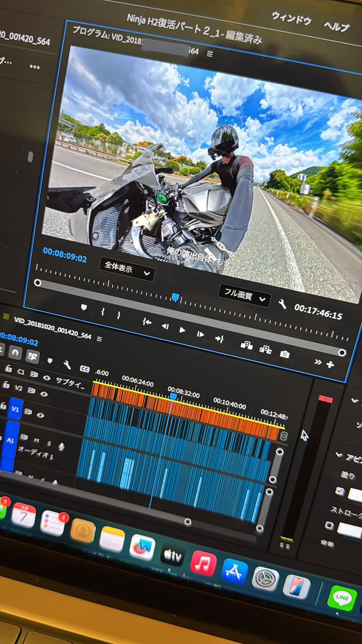
Task: Add marker in program monitor
Action: tap(84, 307)
